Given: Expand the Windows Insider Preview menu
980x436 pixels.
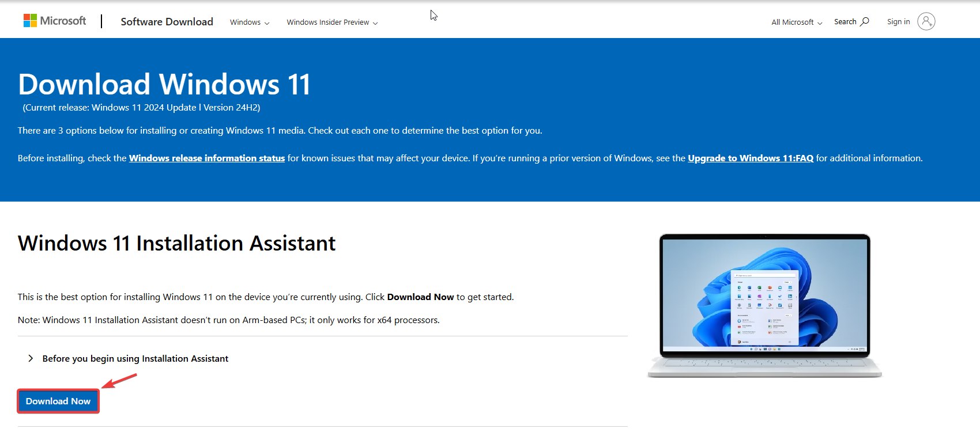Looking at the screenshot, I should tap(332, 22).
